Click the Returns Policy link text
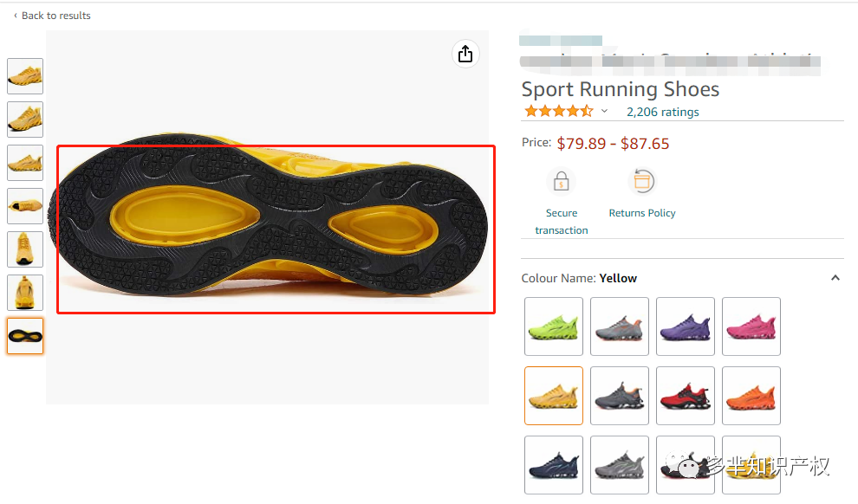858x504 pixels. click(x=642, y=213)
